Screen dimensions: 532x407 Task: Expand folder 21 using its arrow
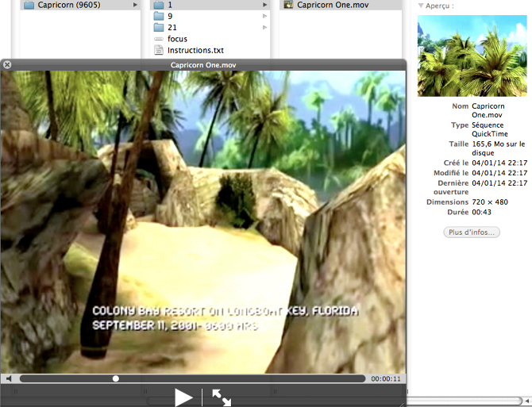(x=265, y=28)
